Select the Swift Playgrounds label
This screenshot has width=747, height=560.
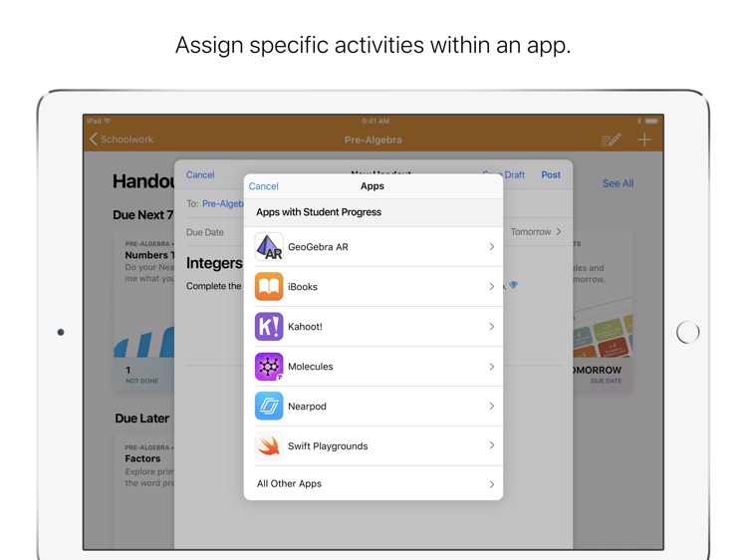click(x=328, y=446)
